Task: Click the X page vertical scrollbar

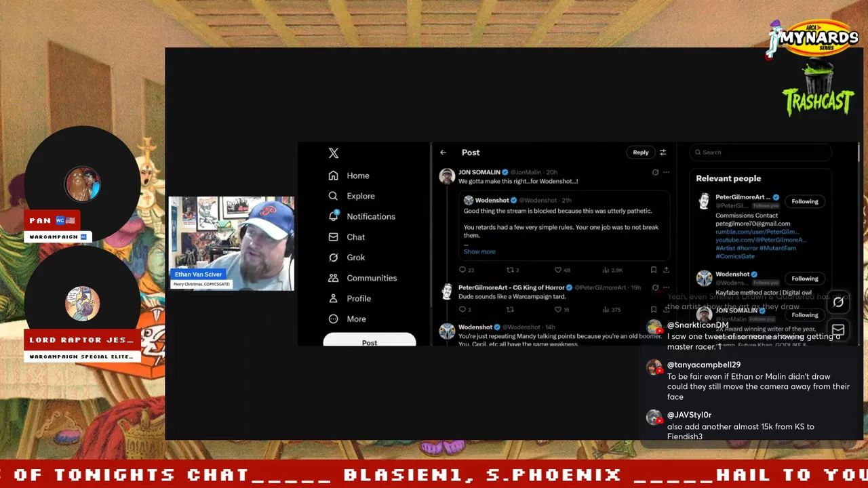Action: (859, 152)
